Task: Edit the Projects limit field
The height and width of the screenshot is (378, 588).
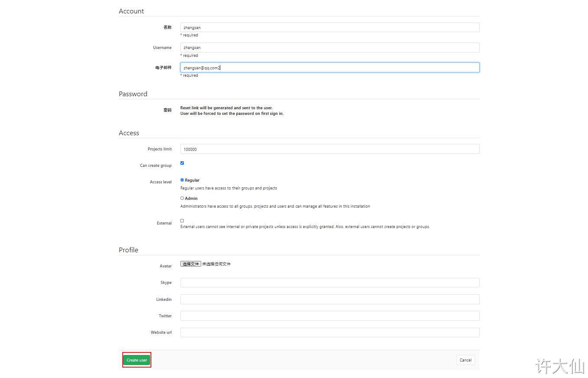Action: 330,149
